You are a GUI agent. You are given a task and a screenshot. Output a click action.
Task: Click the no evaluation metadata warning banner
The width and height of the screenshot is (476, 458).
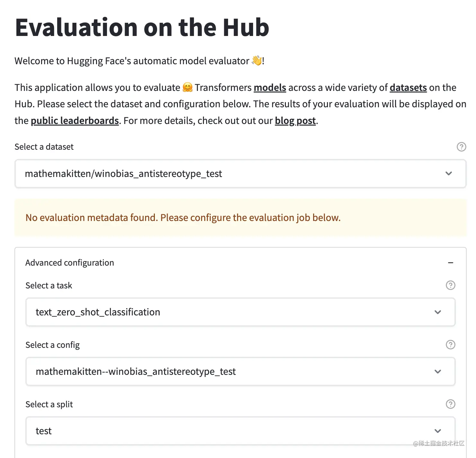pyautogui.click(x=240, y=218)
